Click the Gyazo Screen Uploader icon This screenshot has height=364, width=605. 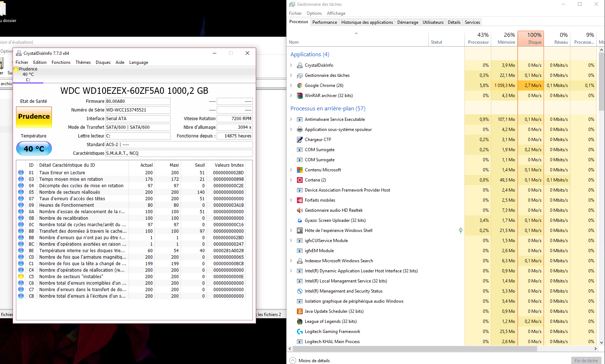(299, 220)
